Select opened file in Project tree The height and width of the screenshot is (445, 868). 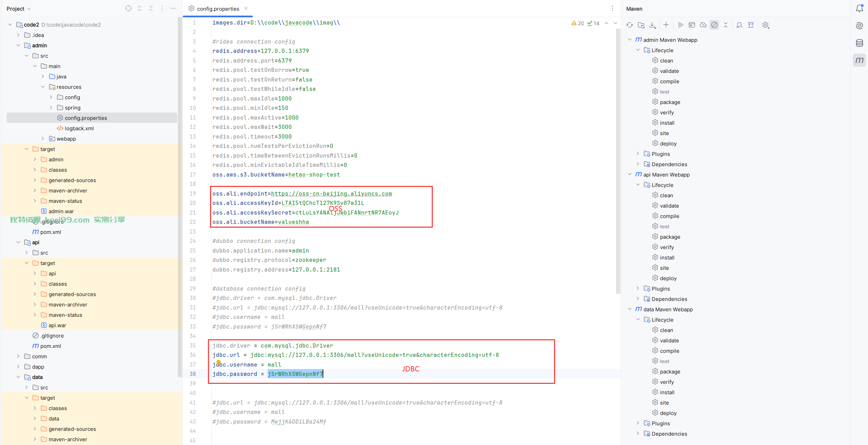(x=128, y=8)
